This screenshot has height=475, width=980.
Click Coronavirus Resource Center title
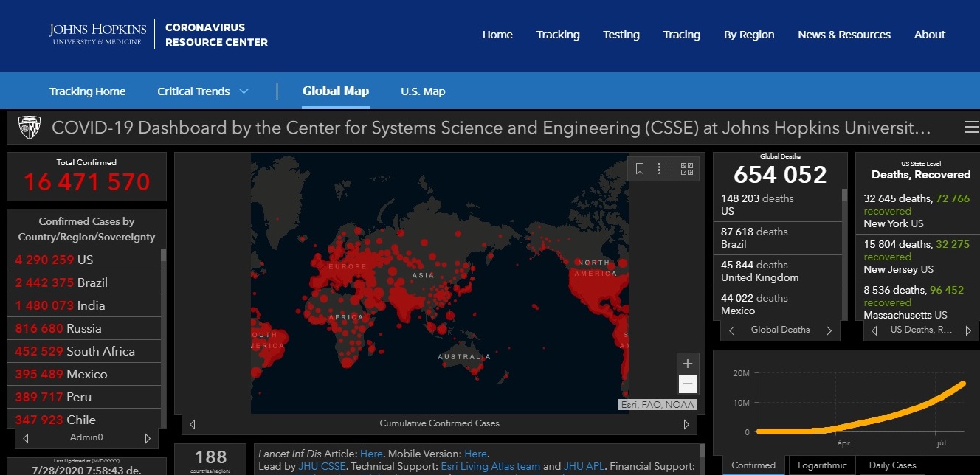pos(216,35)
